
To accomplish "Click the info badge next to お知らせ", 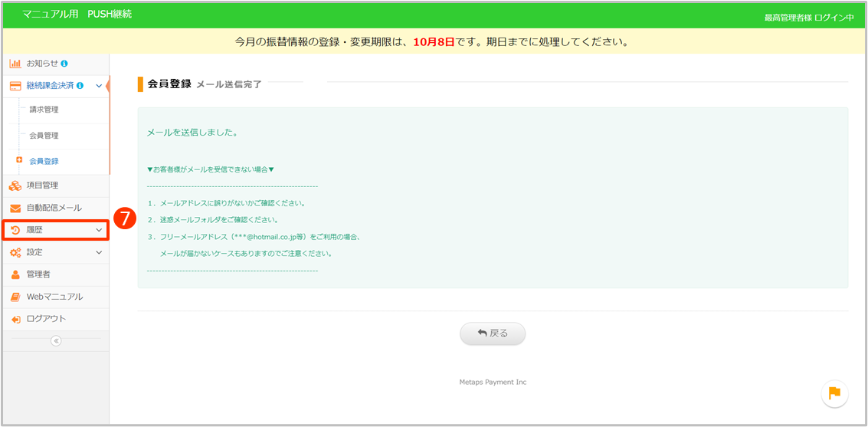I will (x=64, y=64).
